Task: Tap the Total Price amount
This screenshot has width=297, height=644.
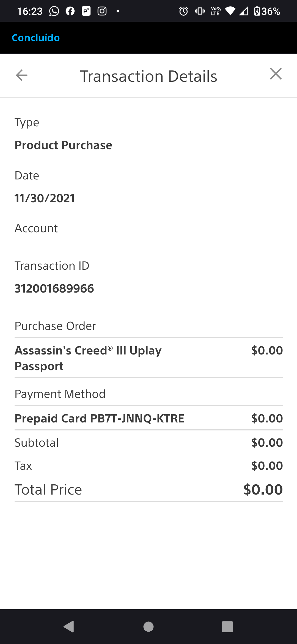Action: coord(263,490)
